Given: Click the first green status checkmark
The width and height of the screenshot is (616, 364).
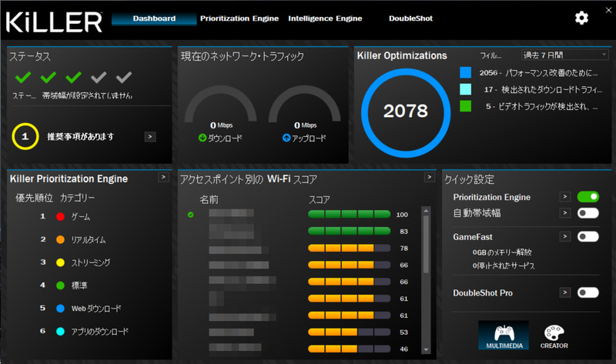Looking at the screenshot, I should [x=23, y=77].
